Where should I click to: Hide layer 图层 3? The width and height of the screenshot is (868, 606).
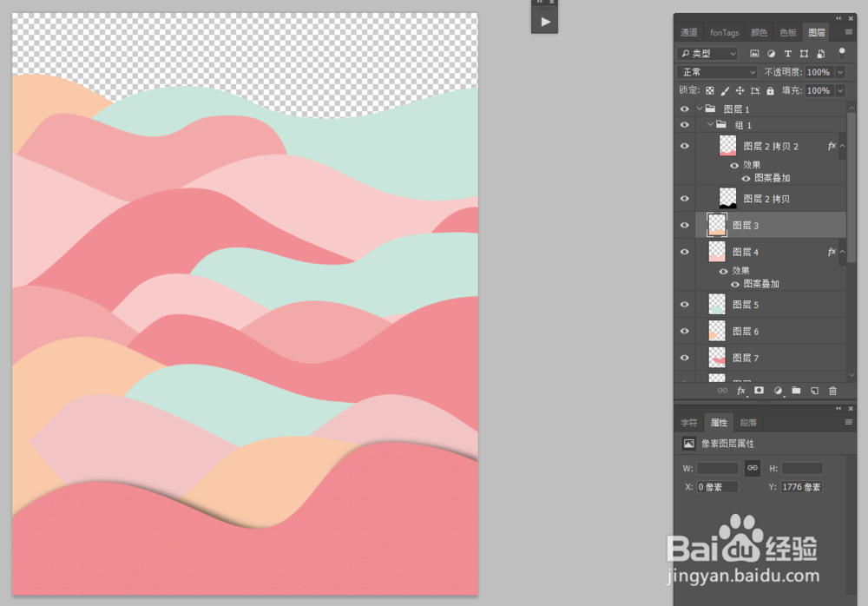coord(685,225)
